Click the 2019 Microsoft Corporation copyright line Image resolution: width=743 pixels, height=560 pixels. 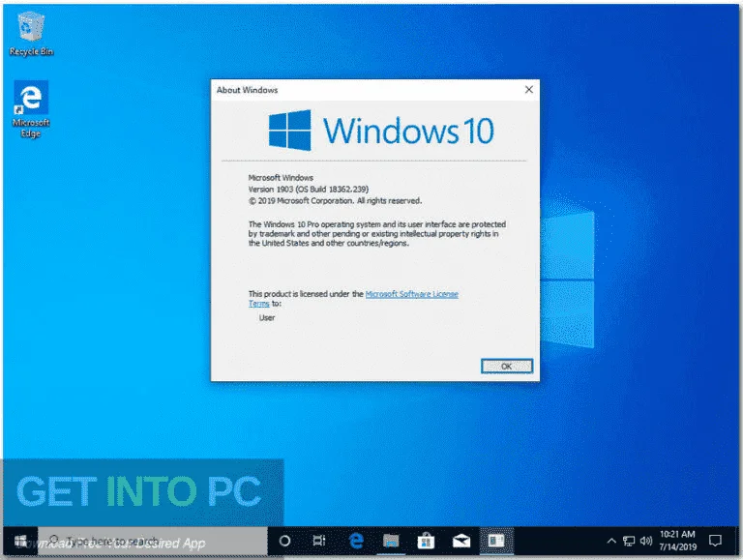pyautogui.click(x=335, y=201)
